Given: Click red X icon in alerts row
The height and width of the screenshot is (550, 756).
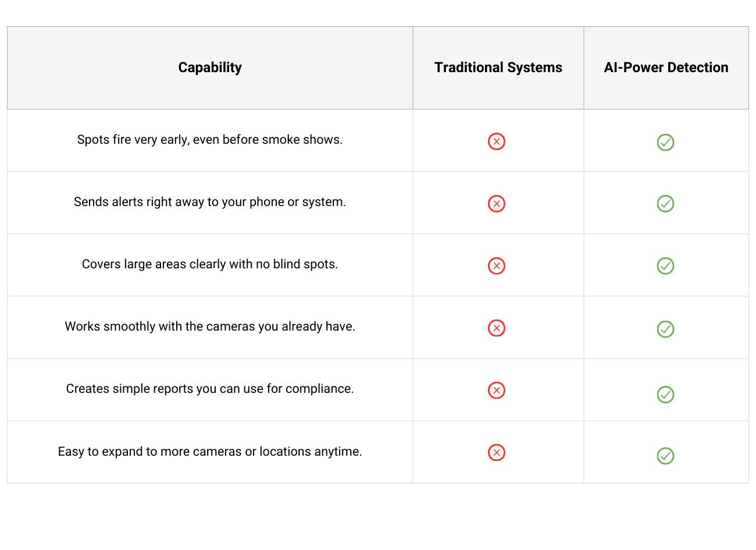Looking at the screenshot, I should tap(497, 204).
